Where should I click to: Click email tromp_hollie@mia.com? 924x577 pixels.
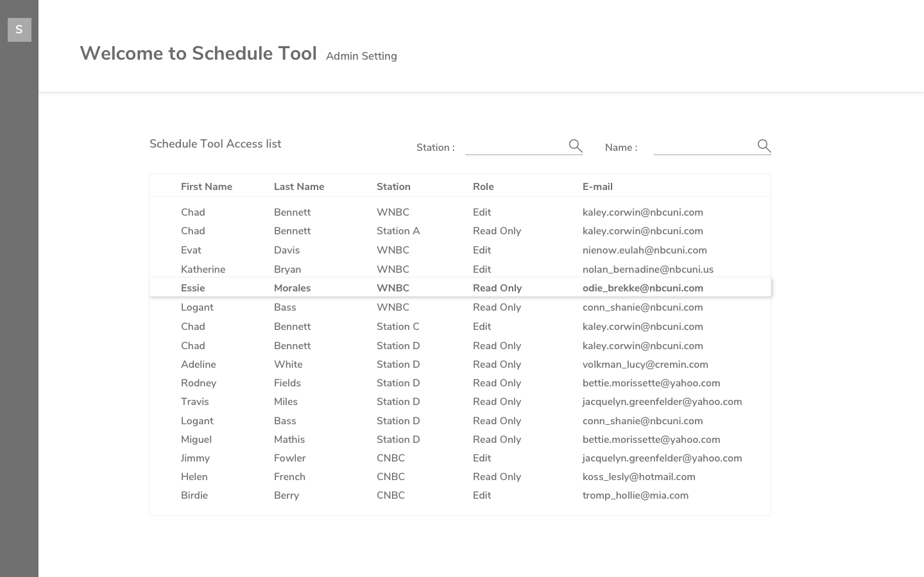pyautogui.click(x=635, y=495)
